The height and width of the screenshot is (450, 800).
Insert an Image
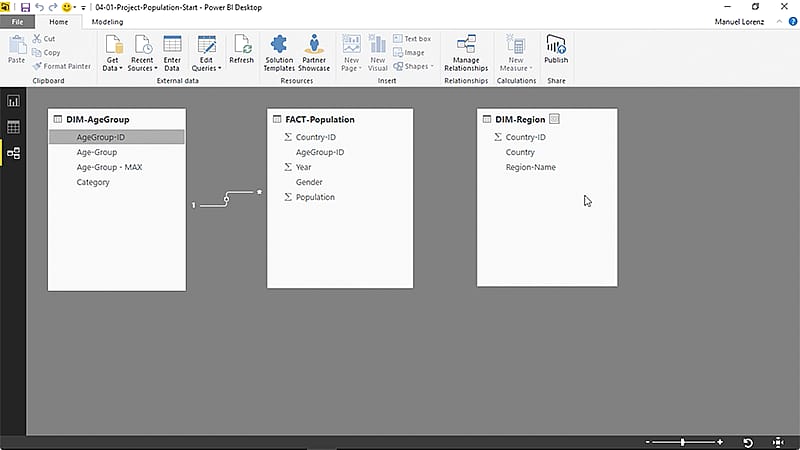click(409, 53)
